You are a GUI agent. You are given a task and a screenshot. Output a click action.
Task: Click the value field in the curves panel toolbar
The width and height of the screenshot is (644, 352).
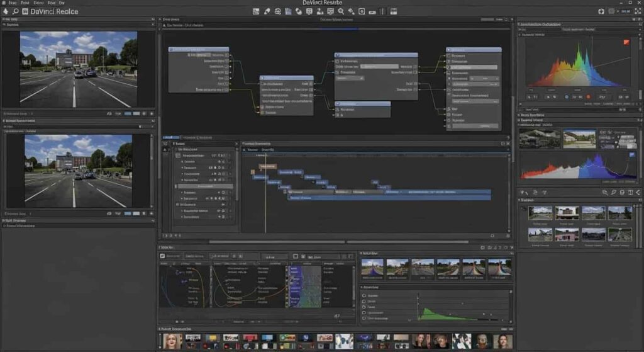[x=274, y=256]
